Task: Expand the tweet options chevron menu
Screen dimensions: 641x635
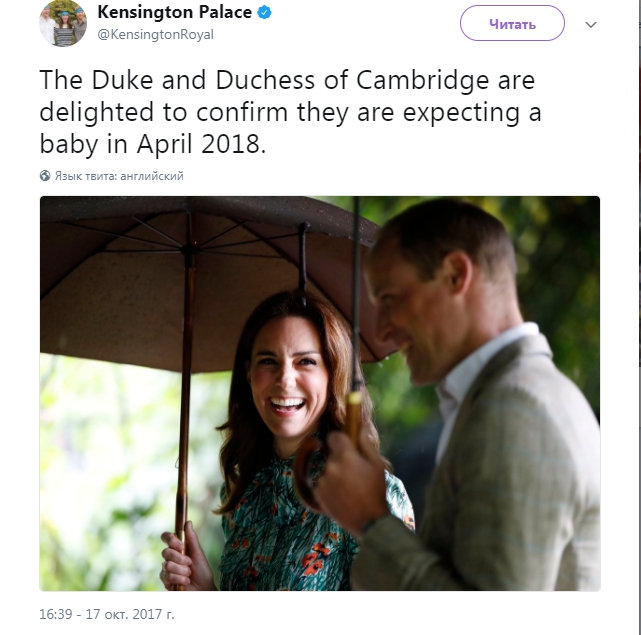Action: coord(591,25)
